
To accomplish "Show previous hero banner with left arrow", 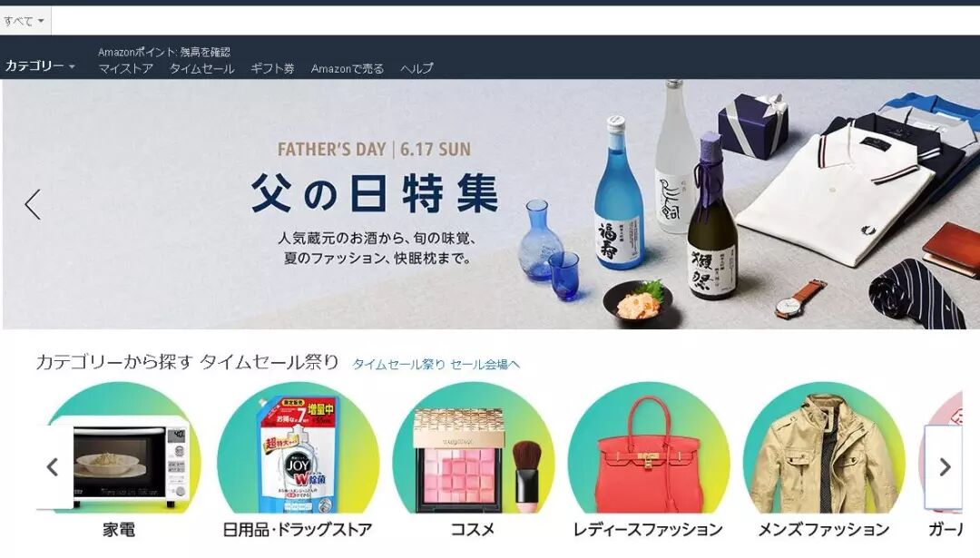I will [34, 204].
